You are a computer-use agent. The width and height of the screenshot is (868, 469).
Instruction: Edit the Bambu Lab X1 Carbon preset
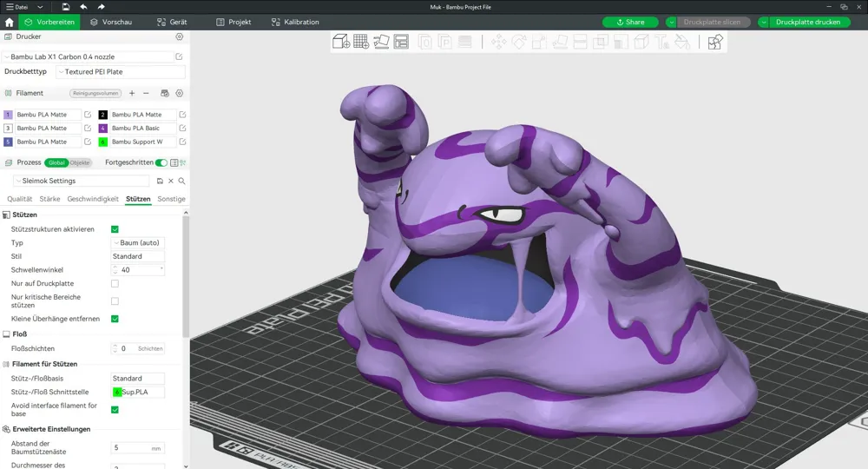click(180, 56)
